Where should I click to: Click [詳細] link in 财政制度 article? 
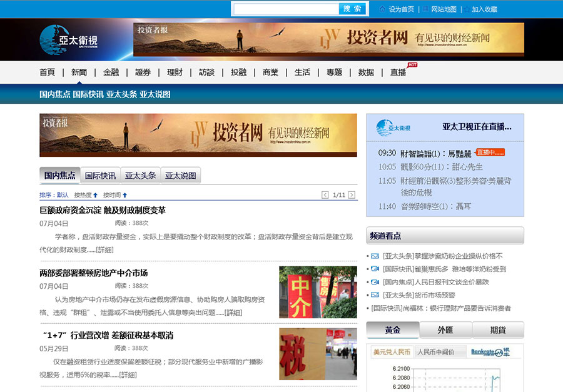tap(105, 250)
